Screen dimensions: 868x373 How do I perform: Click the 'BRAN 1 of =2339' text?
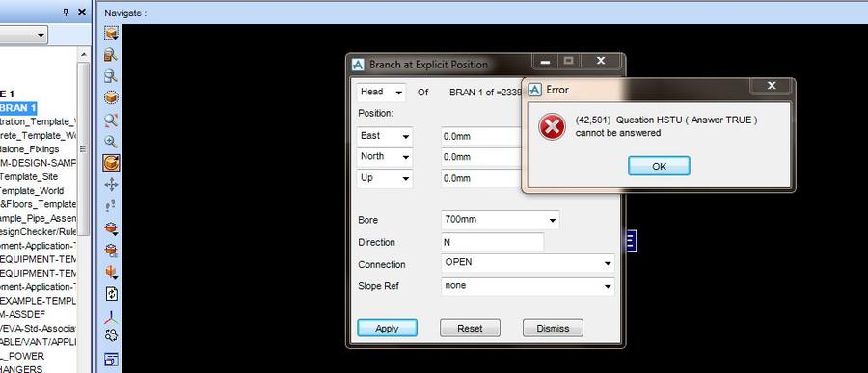pyautogui.click(x=485, y=93)
